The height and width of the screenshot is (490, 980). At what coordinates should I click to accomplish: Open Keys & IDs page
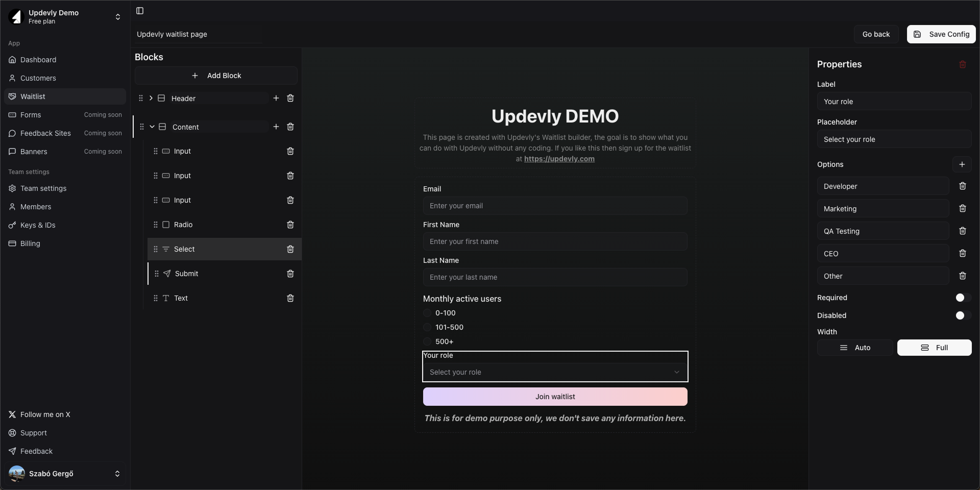(x=65, y=225)
